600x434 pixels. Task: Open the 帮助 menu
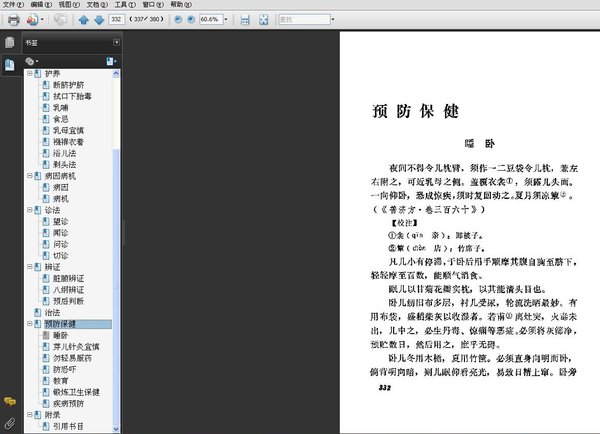point(181,5)
